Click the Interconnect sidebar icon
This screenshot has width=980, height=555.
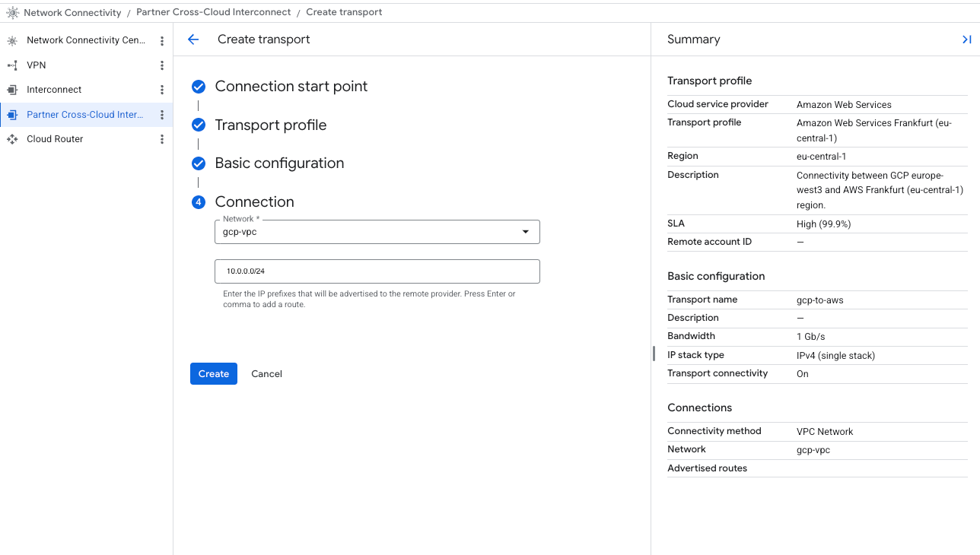12,90
